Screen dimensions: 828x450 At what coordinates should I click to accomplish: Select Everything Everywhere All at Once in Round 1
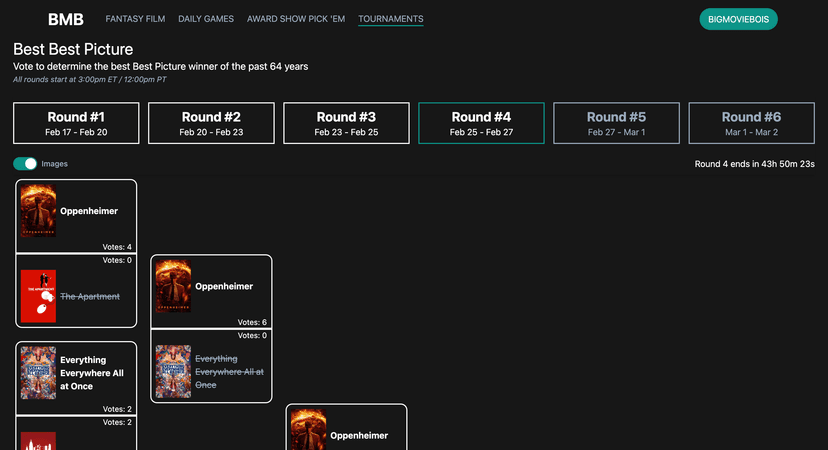point(92,373)
